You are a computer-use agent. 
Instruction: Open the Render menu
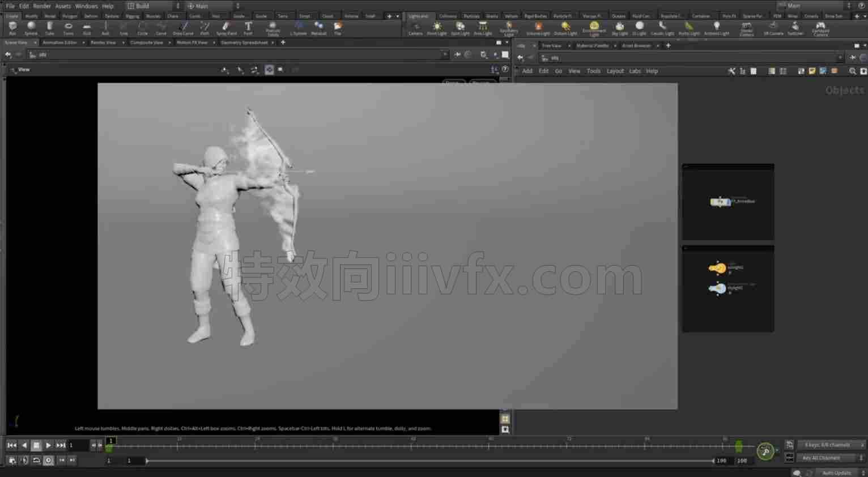pos(42,6)
